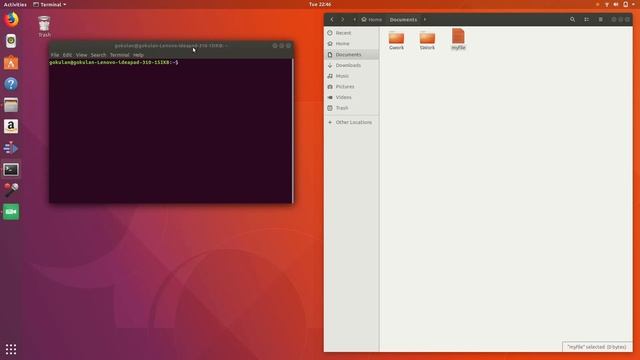Open Activities overview
This screenshot has width=640, height=360.
click(15, 4)
